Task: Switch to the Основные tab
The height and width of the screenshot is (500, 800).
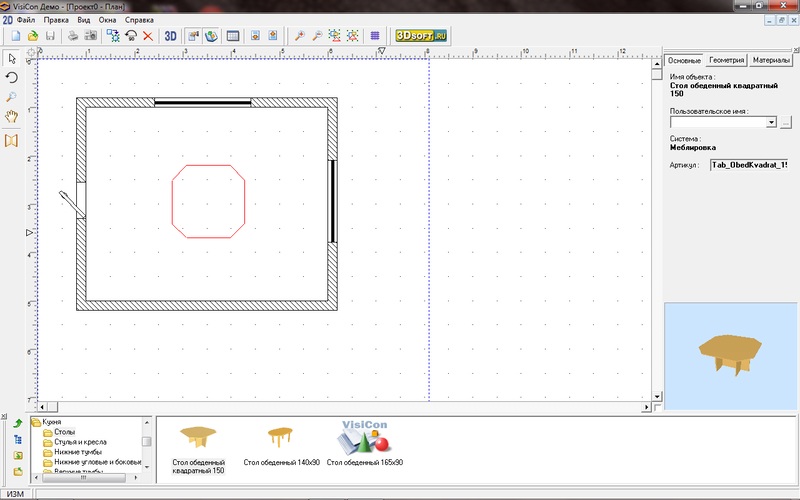Action: pyautogui.click(x=684, y=60)
